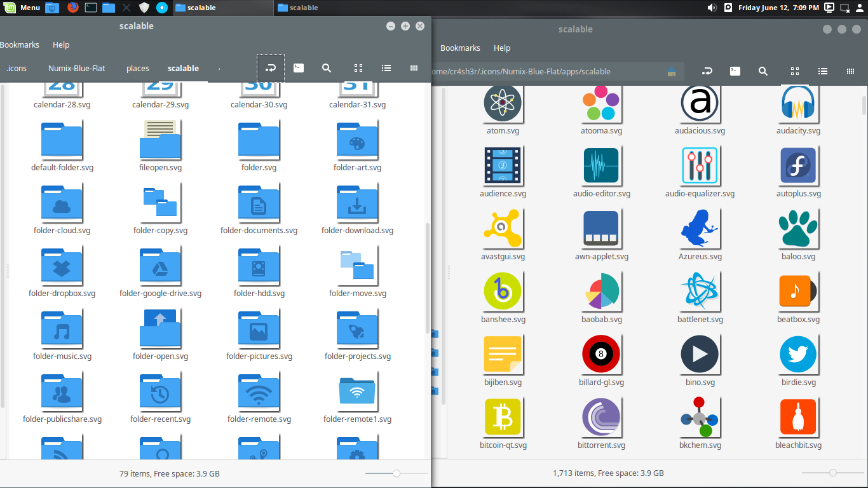Select avastgui.svg icon

pos(503,229)
